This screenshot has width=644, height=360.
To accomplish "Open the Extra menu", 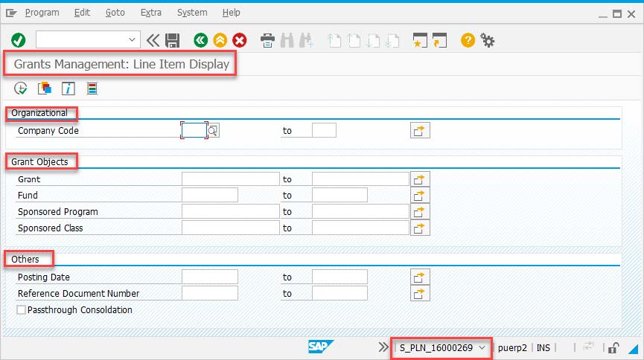I will point(150,13).
